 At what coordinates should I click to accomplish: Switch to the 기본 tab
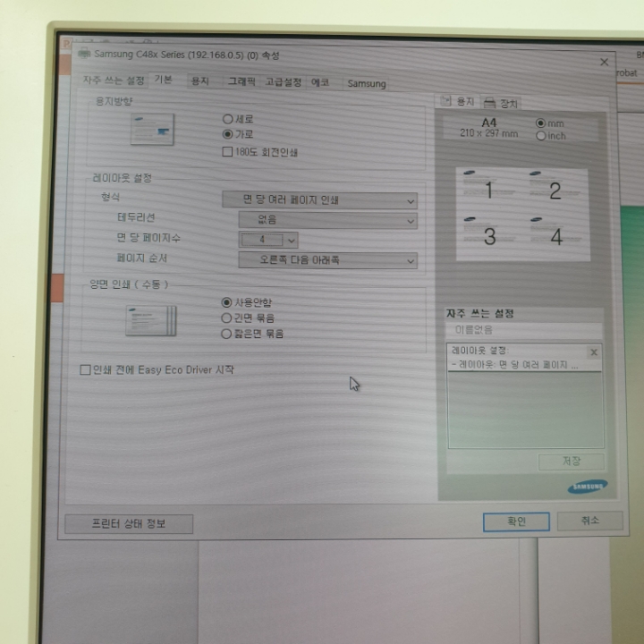pyautogui.click(x=163, y=80)
